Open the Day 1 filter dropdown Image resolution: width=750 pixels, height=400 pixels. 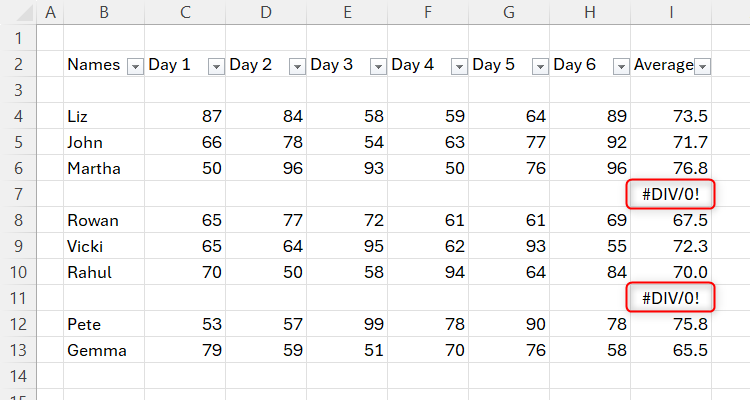[x=215, y=65]
